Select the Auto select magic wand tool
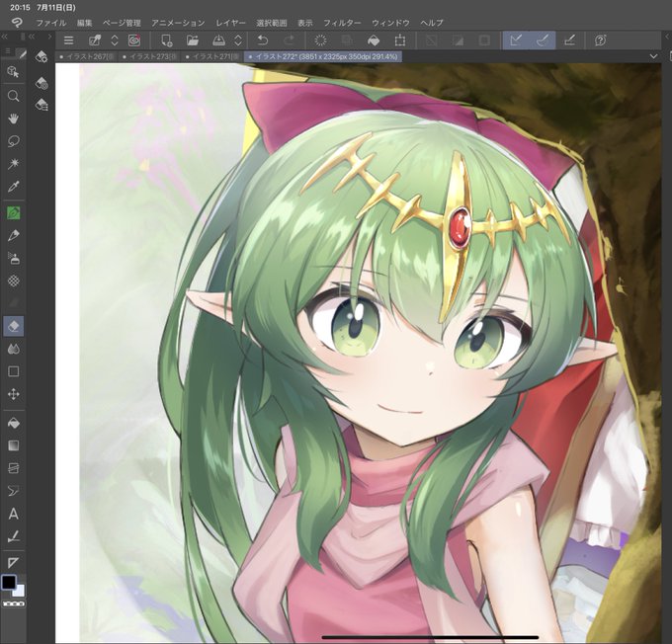The height and width of the screenshot is (644, 672). (x=13, y=164)
